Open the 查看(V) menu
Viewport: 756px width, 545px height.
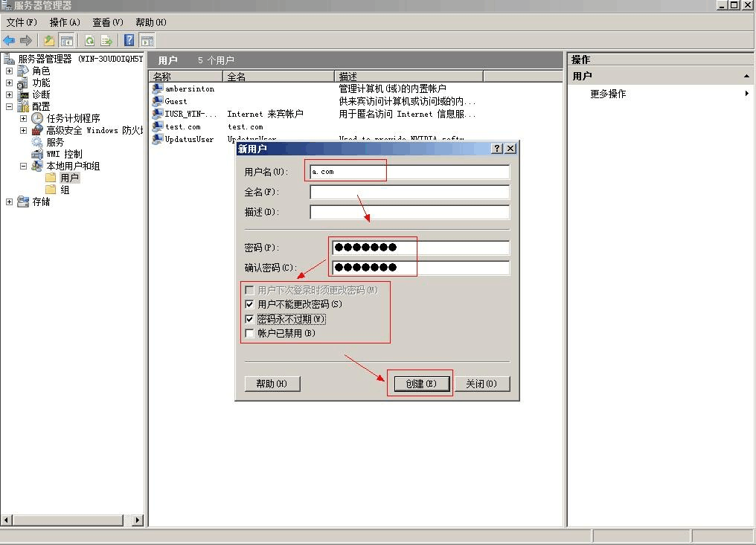coord(108,22)
